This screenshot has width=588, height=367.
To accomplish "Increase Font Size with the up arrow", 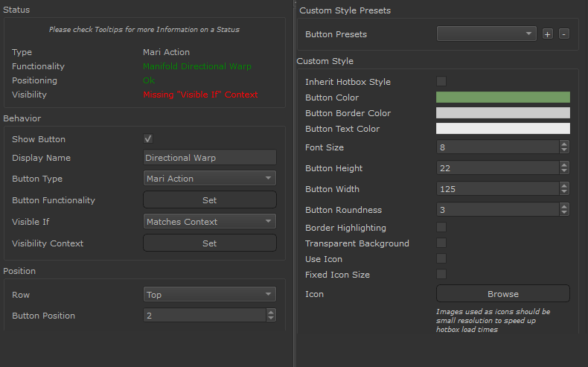I will (564, 144).
